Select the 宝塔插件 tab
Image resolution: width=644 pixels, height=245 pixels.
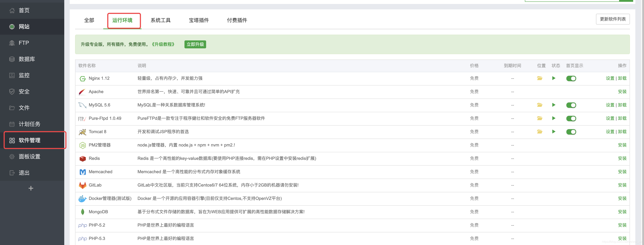click(x=199, y=20)
